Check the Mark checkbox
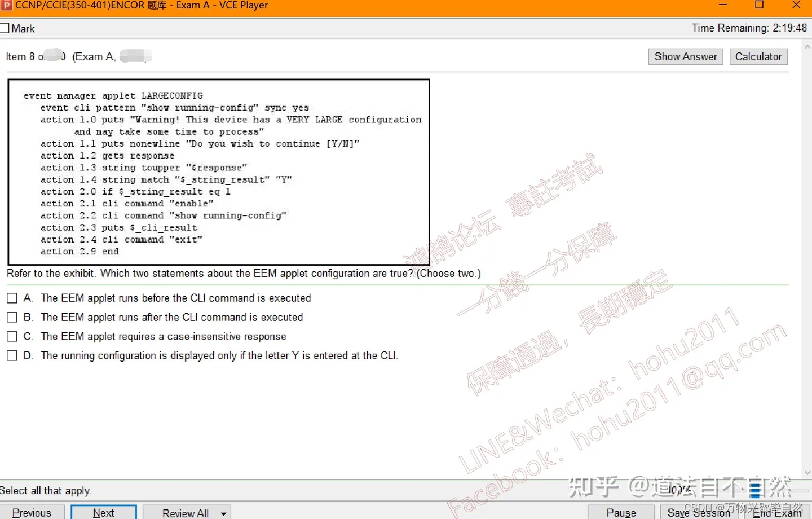The height and width of the screenshot is (519, 812). pyautogui.click(x=5, y=27)
